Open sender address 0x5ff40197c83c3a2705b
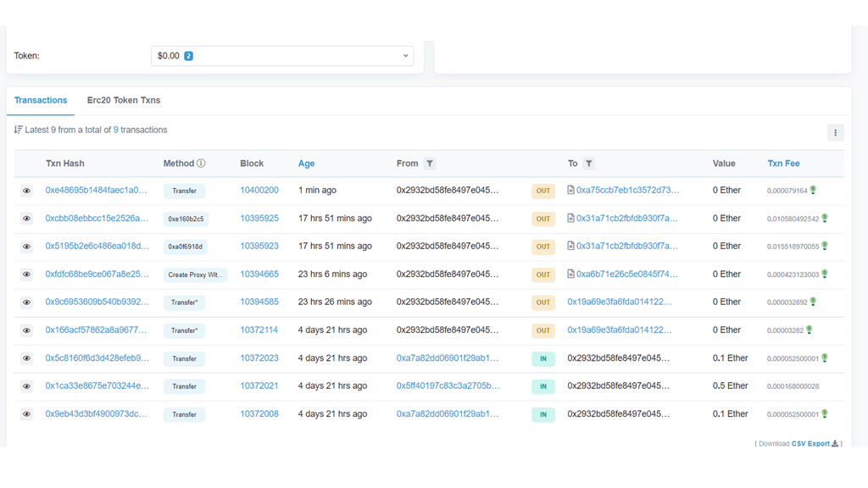The height and width of the screenshot is (488, 868). 448,386
